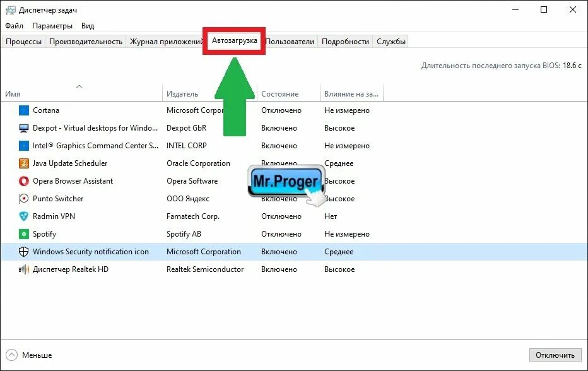Collapse view with the Меньше arrow icon
The image size is (588, 371).
[11, 355]
